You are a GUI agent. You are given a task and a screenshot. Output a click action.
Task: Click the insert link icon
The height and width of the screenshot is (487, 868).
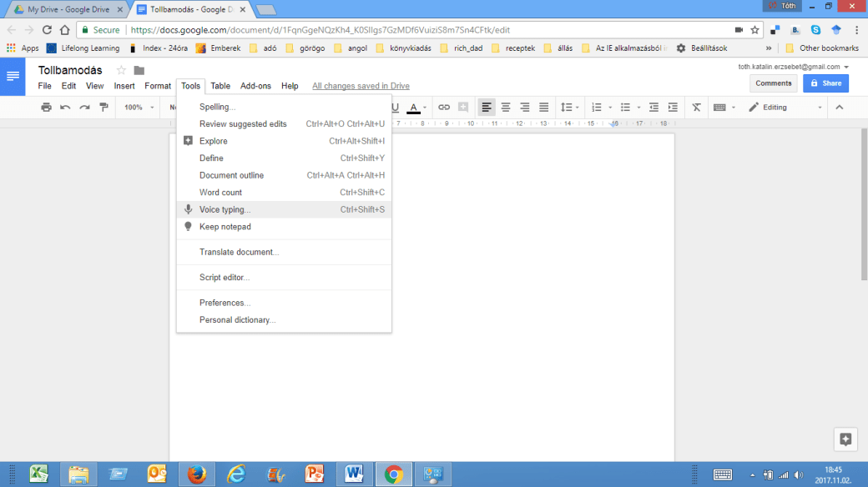(444, 108)
